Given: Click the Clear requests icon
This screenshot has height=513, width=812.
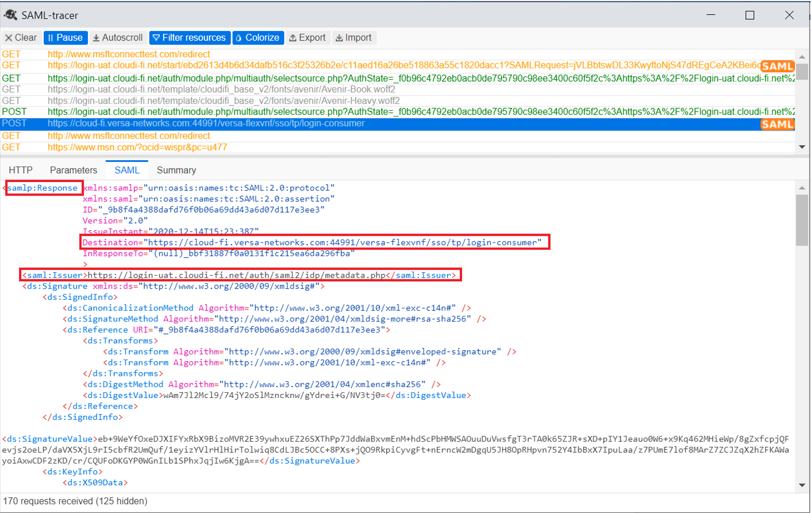Looking at the screenshot, I should [9, 37].
